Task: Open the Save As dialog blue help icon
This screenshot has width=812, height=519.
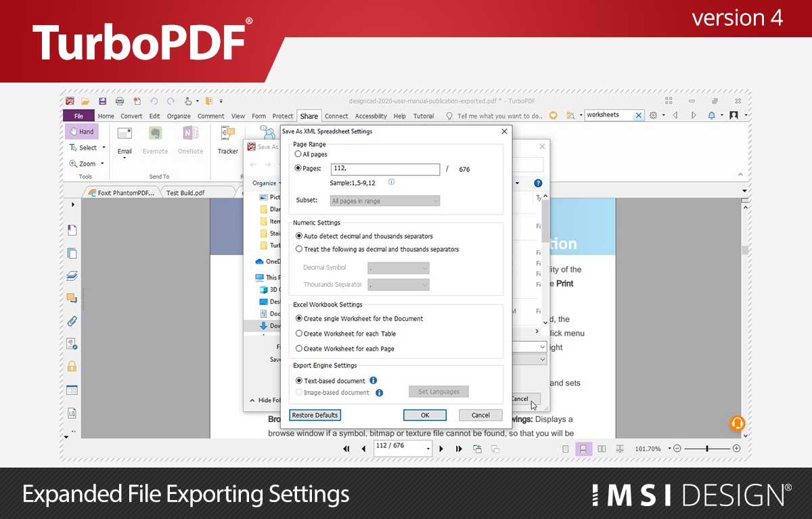Action: (538, 183)
